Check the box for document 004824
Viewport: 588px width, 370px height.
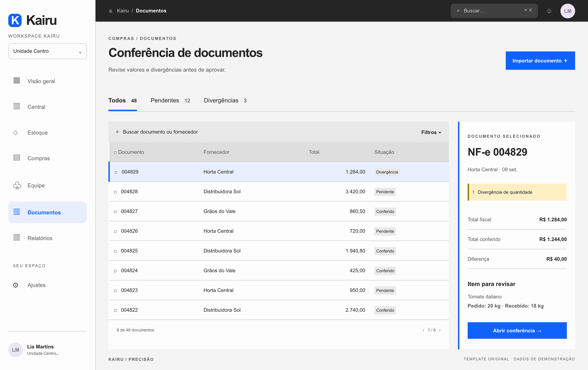tap(115, 271)
